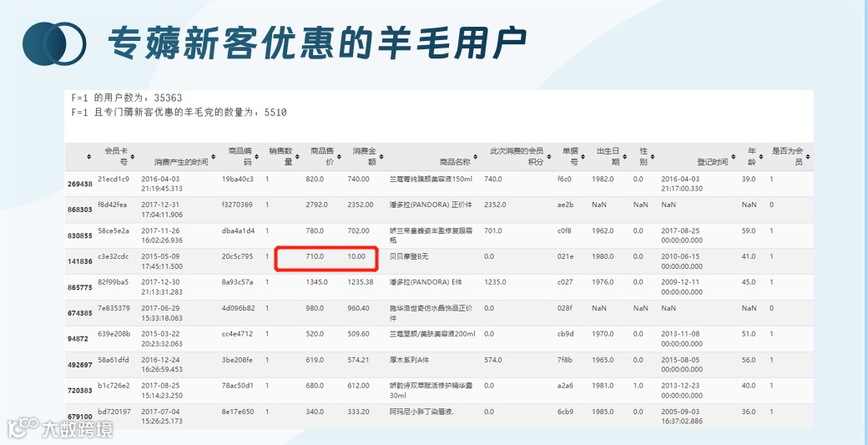This screenshot has width=868, height=445.
Task: Click product name 兰蔻菁纯臻颜美容液150ml
Action: (x=431, y=180)
